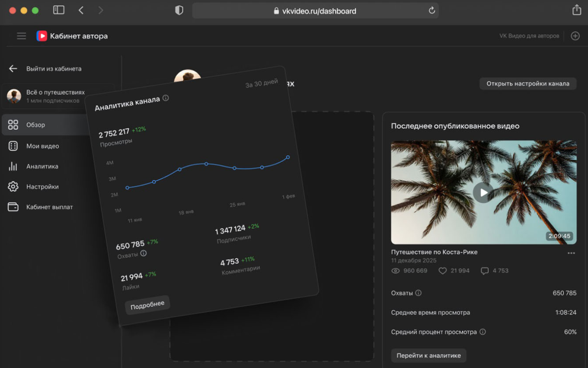Reload the page with the refresh icon
Viewport: 588px width, 368px height.
click(x=431, y=11)
